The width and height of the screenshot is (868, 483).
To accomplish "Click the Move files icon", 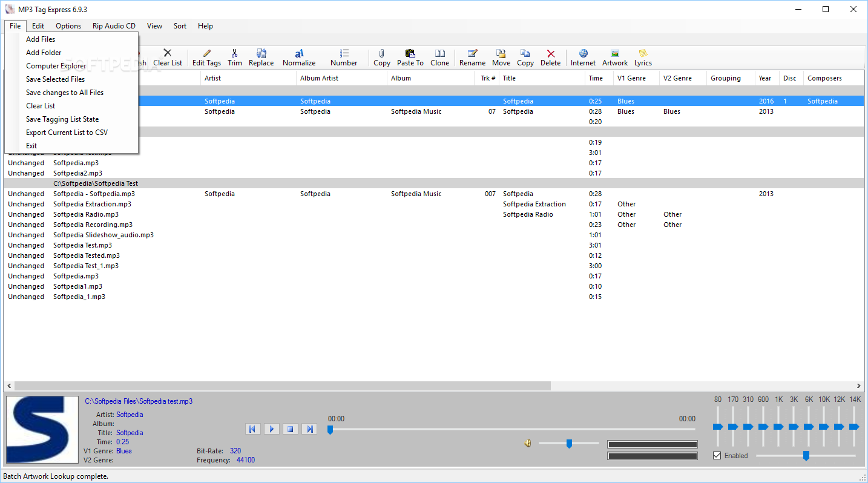I will coord(501,57).
